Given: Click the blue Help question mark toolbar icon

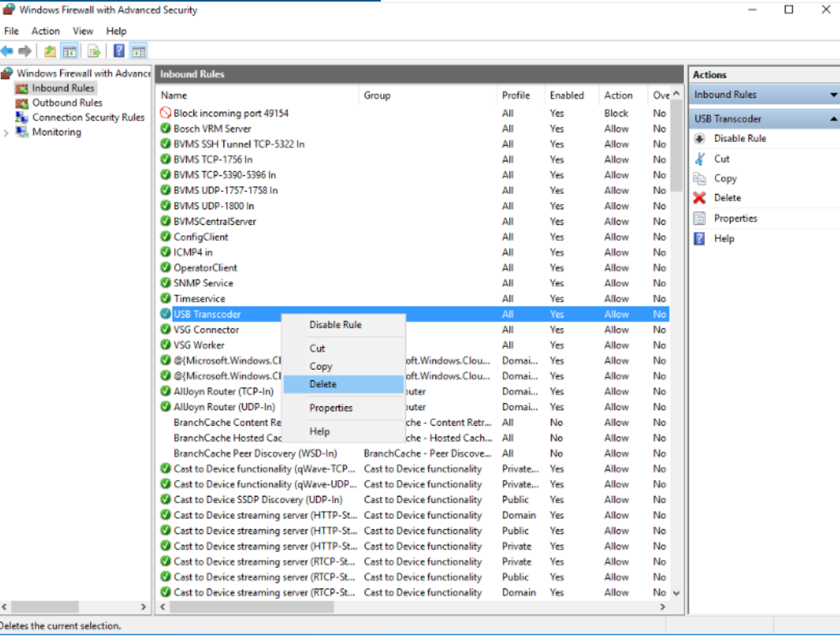Looking at the screenshot, I should pyautogui.click(x=119, y=51).
